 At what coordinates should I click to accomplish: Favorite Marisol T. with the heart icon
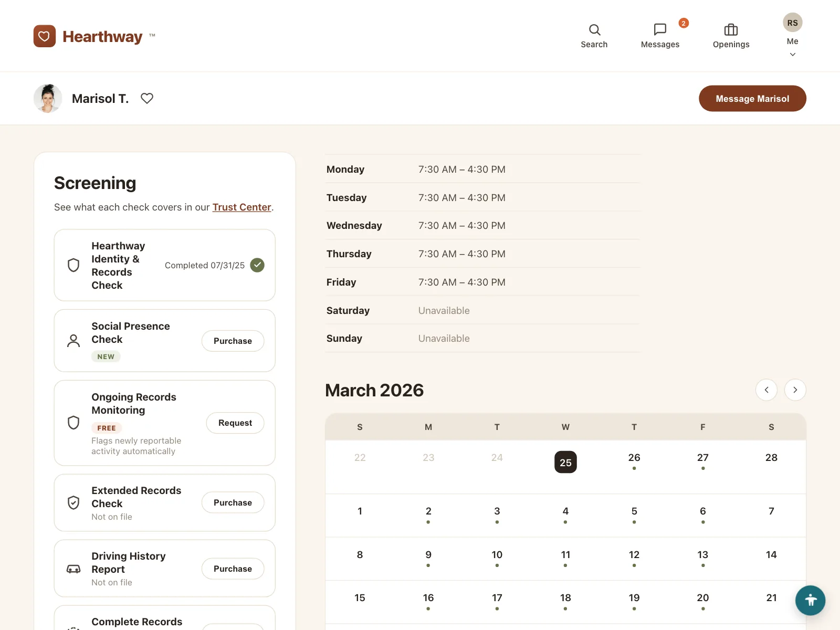click(147, 98)
